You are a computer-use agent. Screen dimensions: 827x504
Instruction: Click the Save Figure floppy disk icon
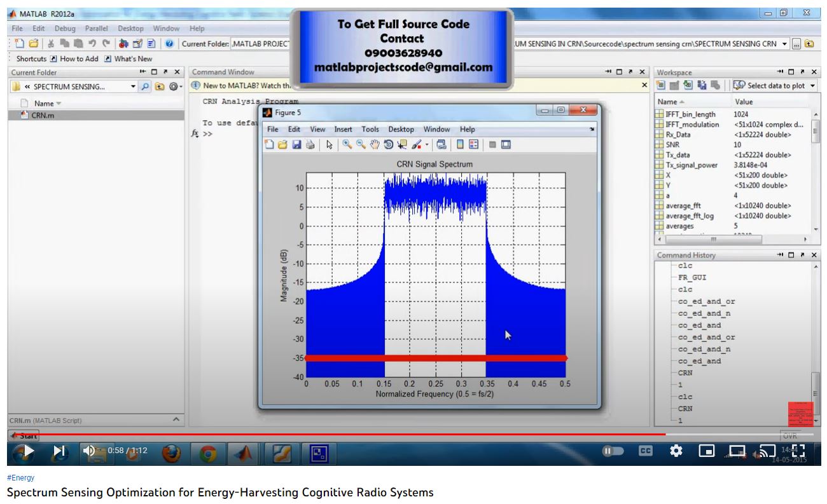tap(296, 145)
